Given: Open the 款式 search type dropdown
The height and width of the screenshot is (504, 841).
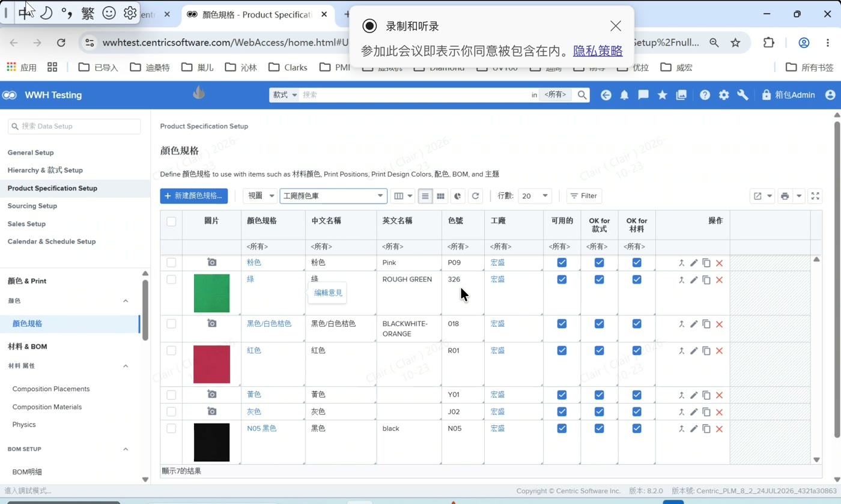Looking at the screenshot, I should coord(285,95).
